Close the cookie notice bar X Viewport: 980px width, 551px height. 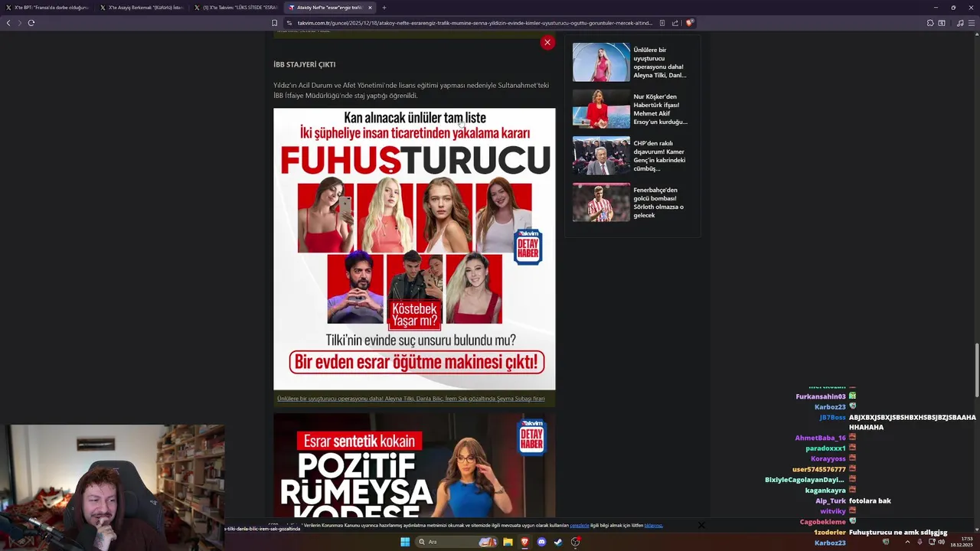pos(701,525)
